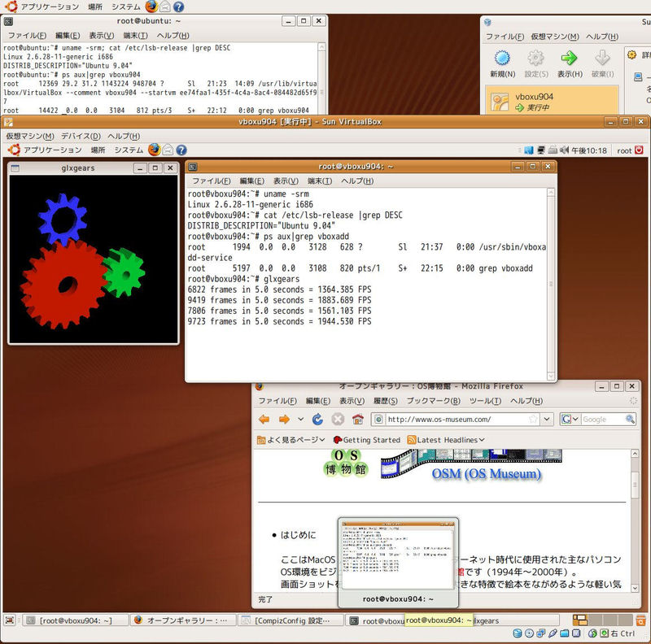This screenshot has width=651, height=644.
Task: Click the volume speaker icon in guest panel
Action: pyautogui.click(x=564, y=150)
